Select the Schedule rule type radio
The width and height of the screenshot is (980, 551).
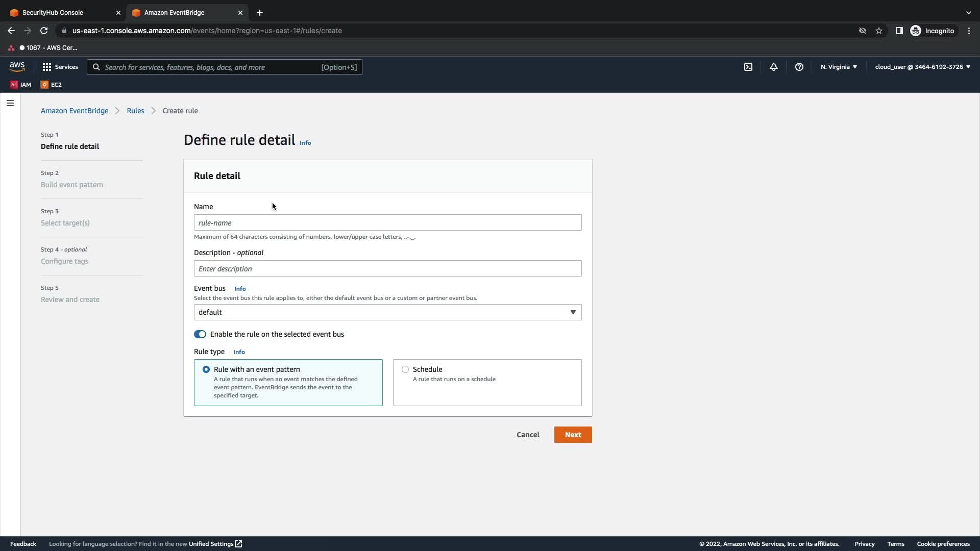pyautogui.click(x=405, y=369)
